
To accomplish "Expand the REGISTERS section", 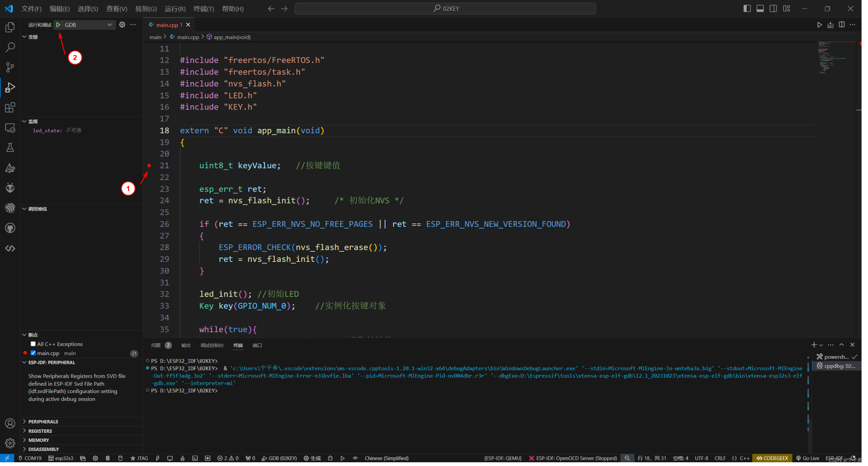I will click(40, 431).
